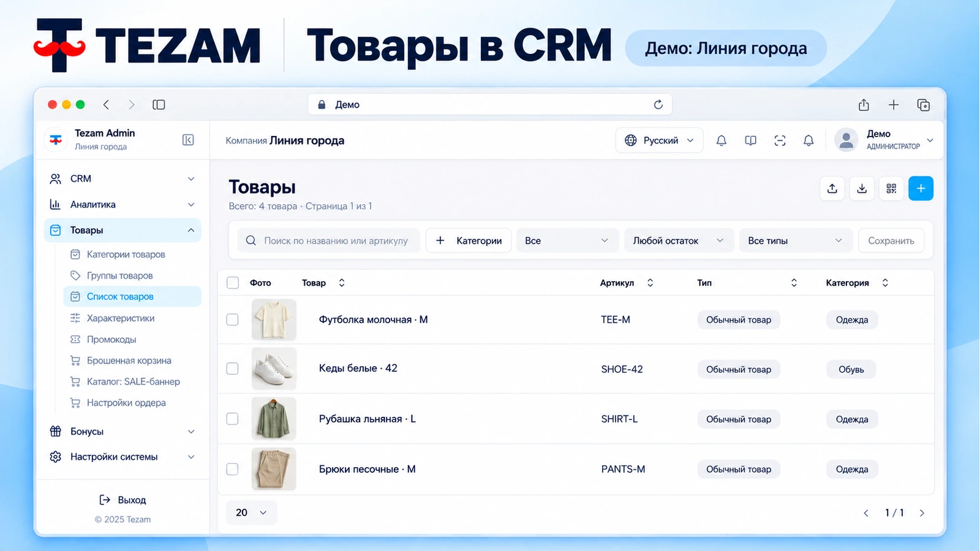Image resolution: width=980 pixels, height=551 pixels.
Task: Click the lock icon in address bar
Action: 322,105
